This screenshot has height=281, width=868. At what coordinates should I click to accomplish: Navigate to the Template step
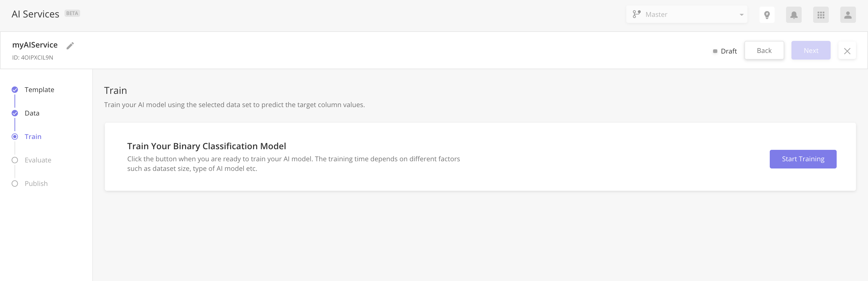click(x=39, y=90)
